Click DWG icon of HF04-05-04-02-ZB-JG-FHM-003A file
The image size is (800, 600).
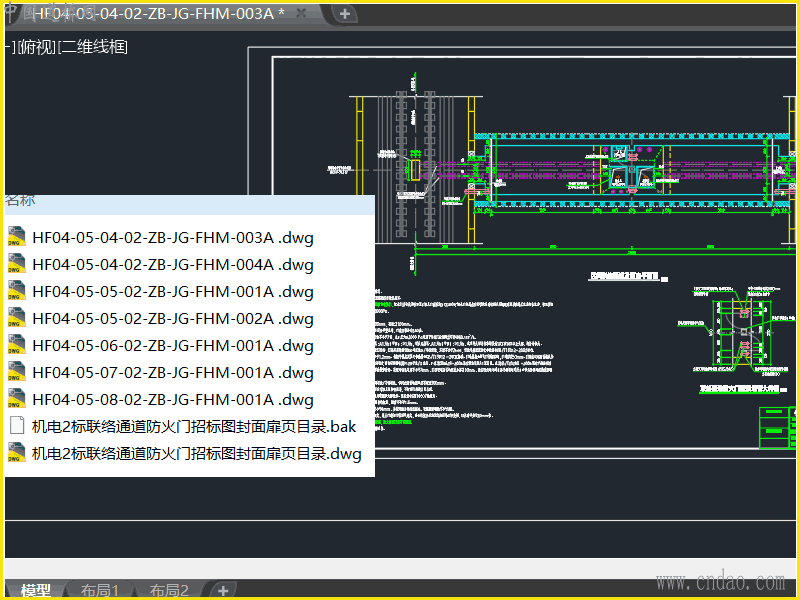(x=17, y=238)
